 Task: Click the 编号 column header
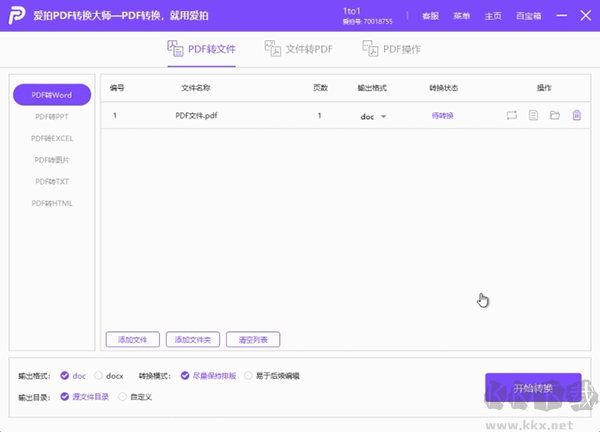click(117, 88)
